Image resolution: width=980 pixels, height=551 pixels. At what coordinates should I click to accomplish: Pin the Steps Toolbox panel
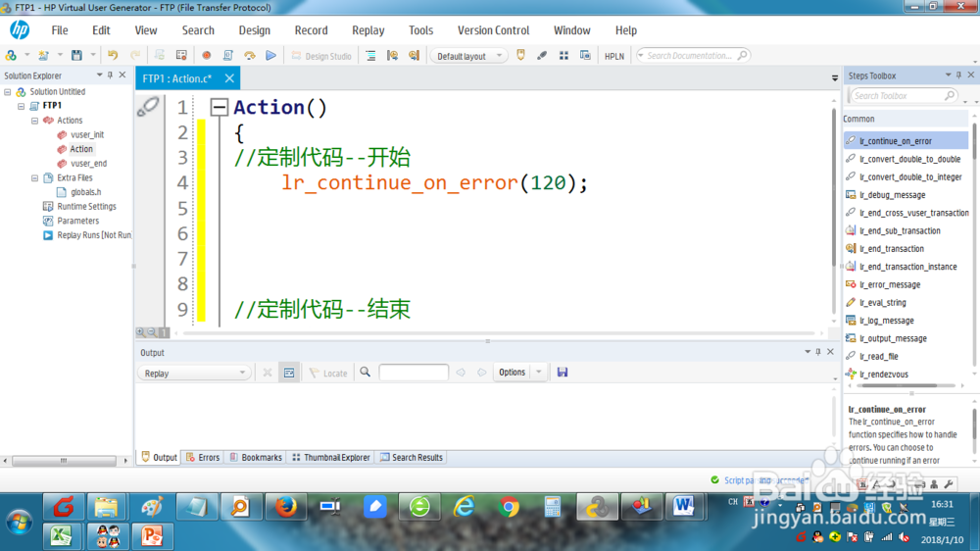point(958,75)
